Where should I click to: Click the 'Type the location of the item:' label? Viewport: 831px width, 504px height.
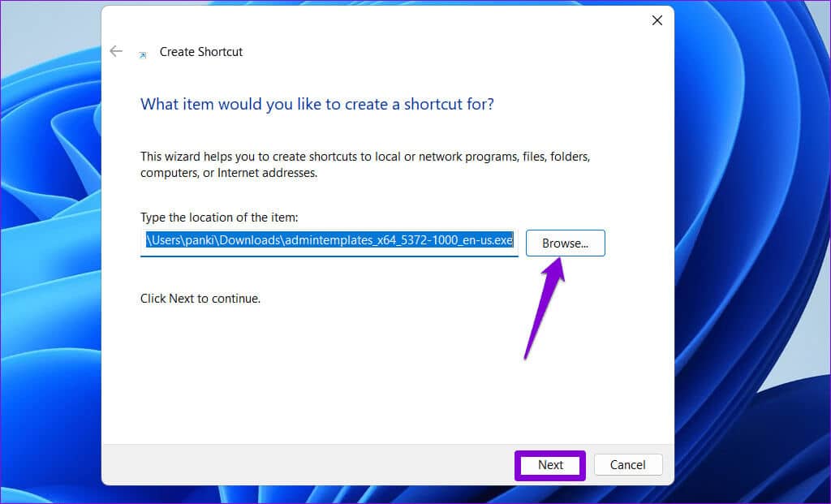[x=219, y=218]
